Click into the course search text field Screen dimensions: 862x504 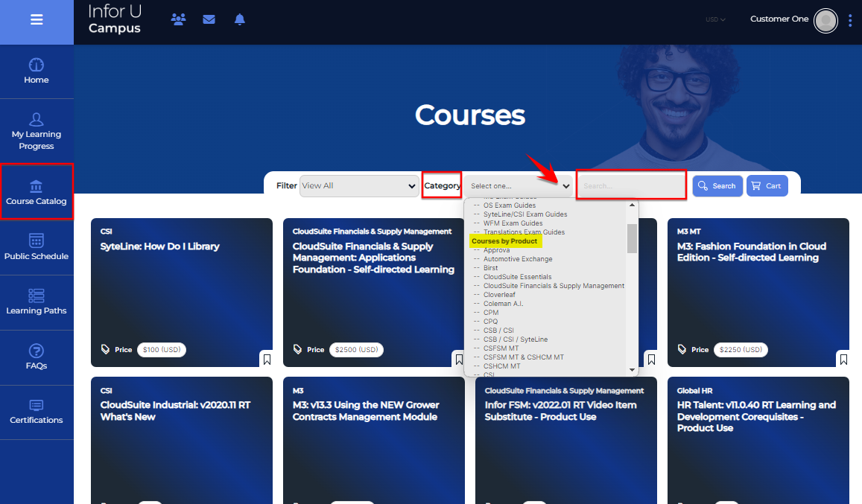point(630,185)
